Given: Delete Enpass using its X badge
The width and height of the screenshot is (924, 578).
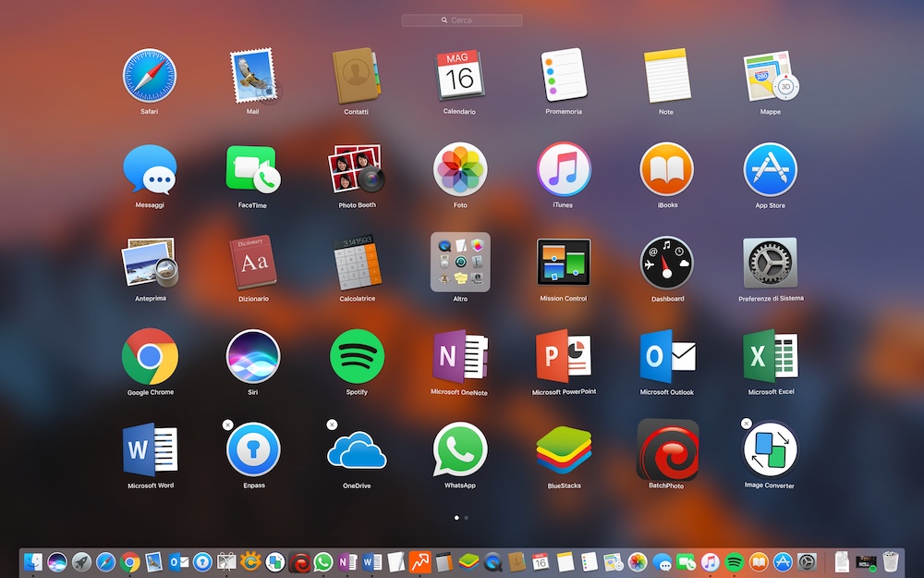Looking at the screenshot, I should [228, 424].
